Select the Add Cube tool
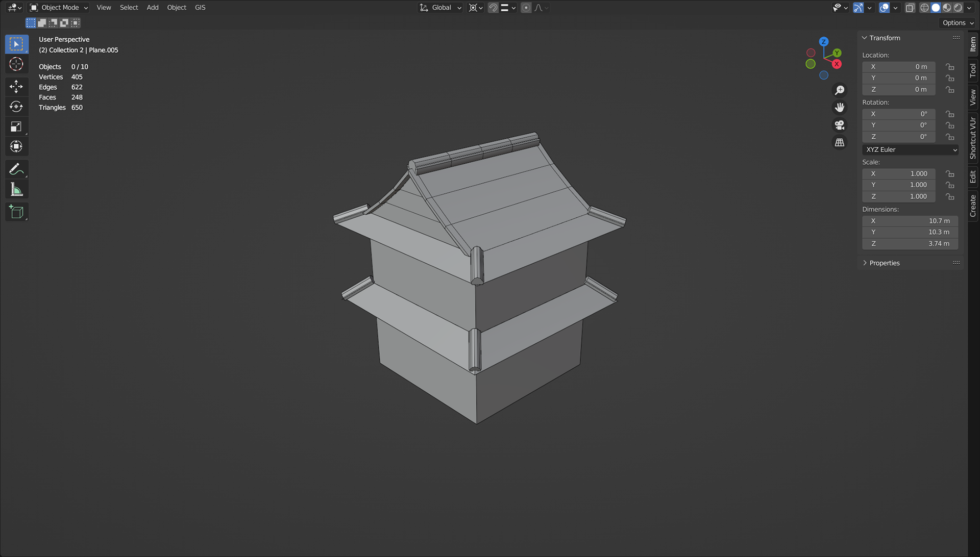The width and height of the screenshot is (980, 557). point(16,212)
